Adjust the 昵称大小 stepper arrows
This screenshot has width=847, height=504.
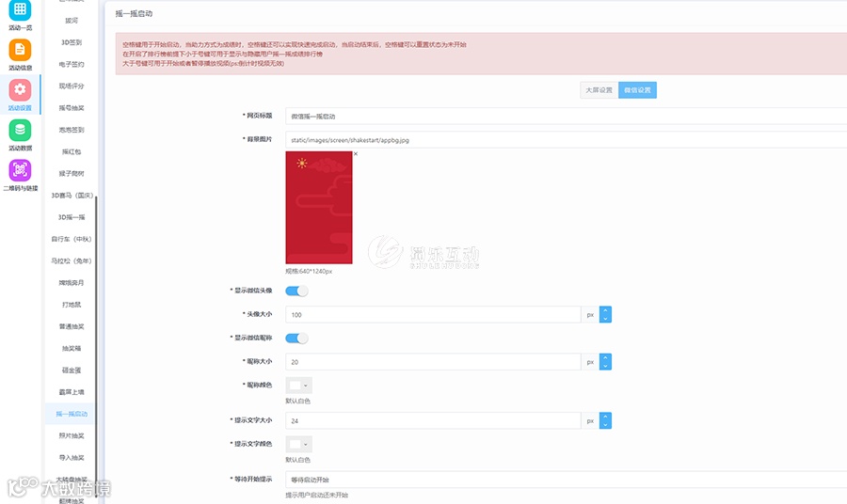[605, 362]
